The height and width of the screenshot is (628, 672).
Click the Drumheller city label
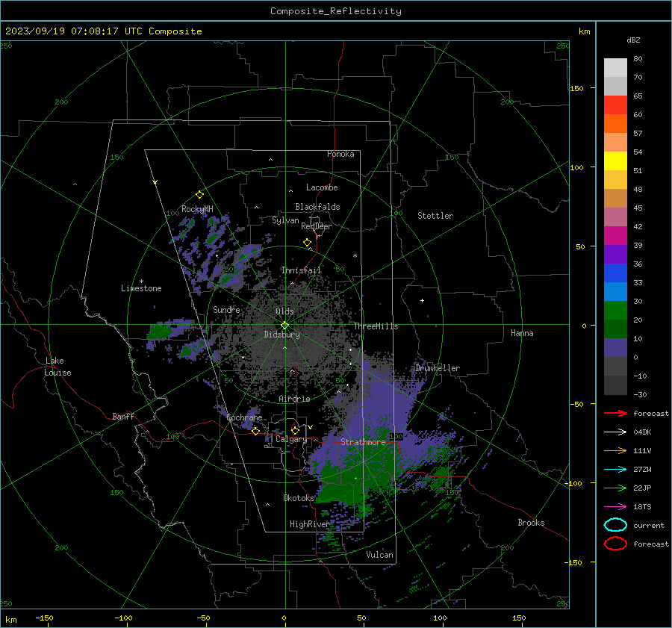[x=437, y=368]
